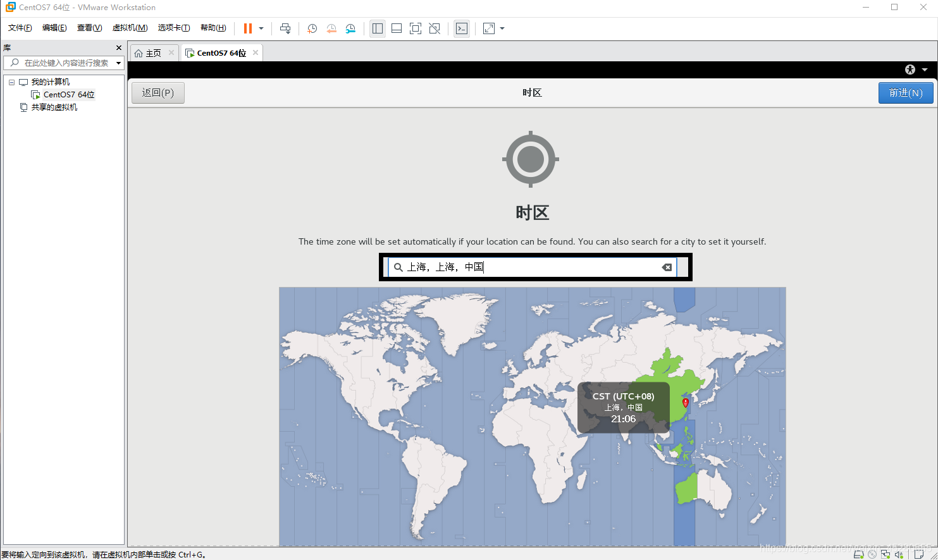The image size is (938, 560).
Task: Click the stretch guest display icon
Action: click(x=489, y=28)
